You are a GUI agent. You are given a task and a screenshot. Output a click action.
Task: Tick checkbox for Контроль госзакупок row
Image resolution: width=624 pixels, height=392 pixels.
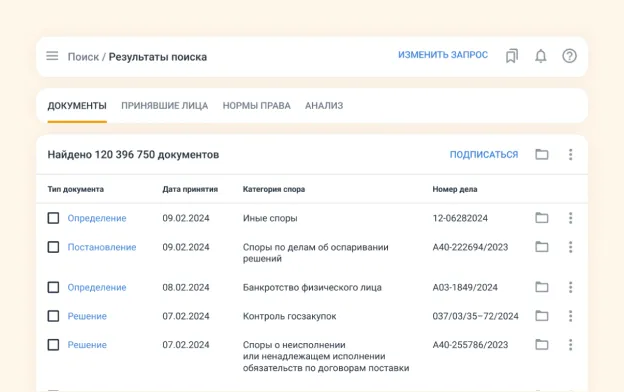pyautogui.click(x=53, y=316)
